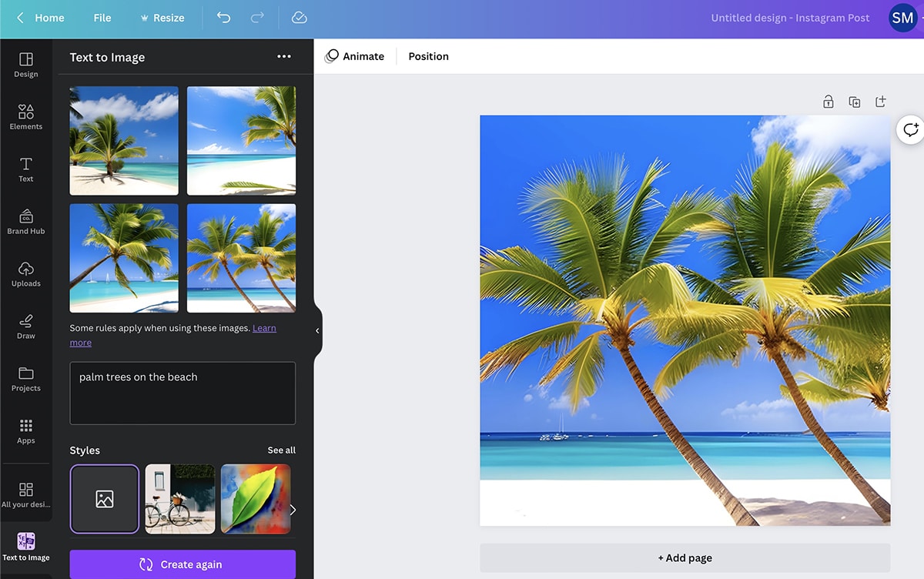Open the Uploads panel
Image resolution: width=924 pixels, height=579 pixels.
(25, 274)
